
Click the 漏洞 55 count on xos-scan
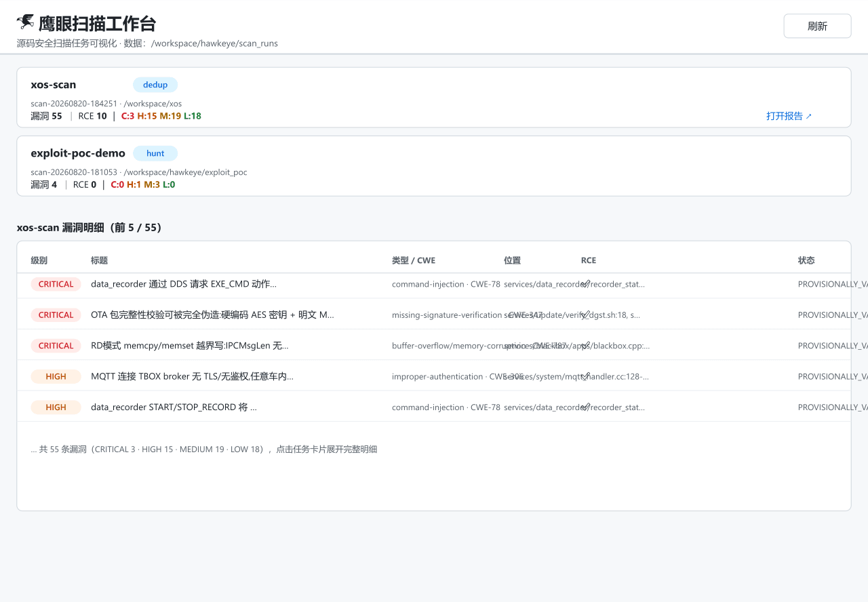click(46, 116)
